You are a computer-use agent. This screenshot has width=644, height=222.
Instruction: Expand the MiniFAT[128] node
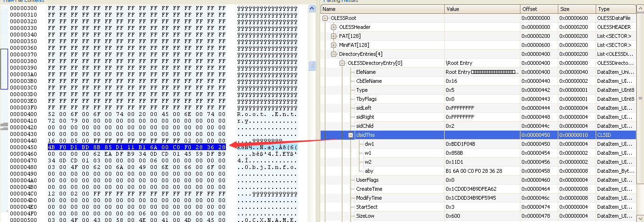pos(334,45)
